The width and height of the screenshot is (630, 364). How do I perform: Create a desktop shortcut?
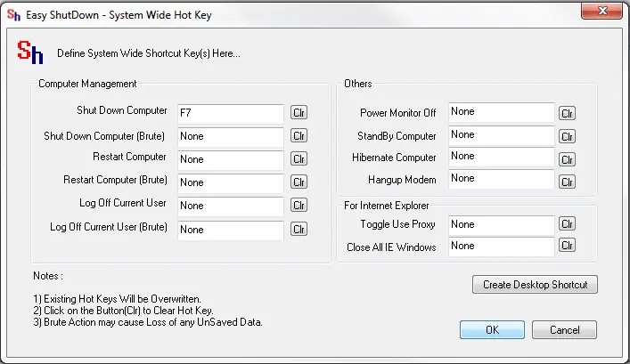pos(535,285)
